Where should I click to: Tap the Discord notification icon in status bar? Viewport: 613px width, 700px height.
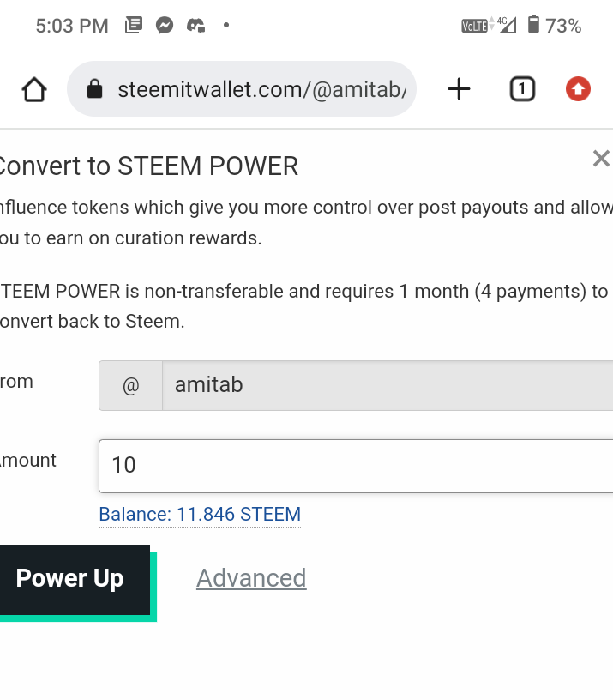pos(196,26)
